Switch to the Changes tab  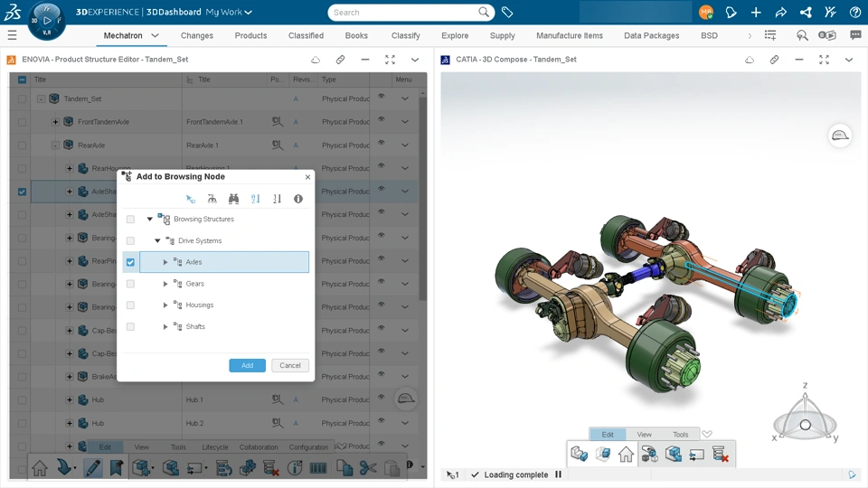(x=196, y=35)
